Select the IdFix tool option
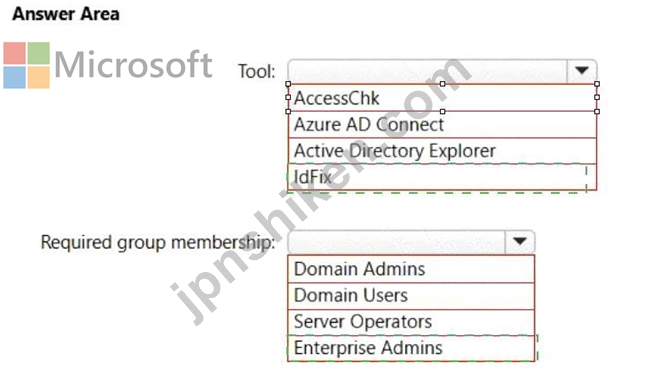Image resolution: width=649 pixels, height=368 pixels. (442, 177)
